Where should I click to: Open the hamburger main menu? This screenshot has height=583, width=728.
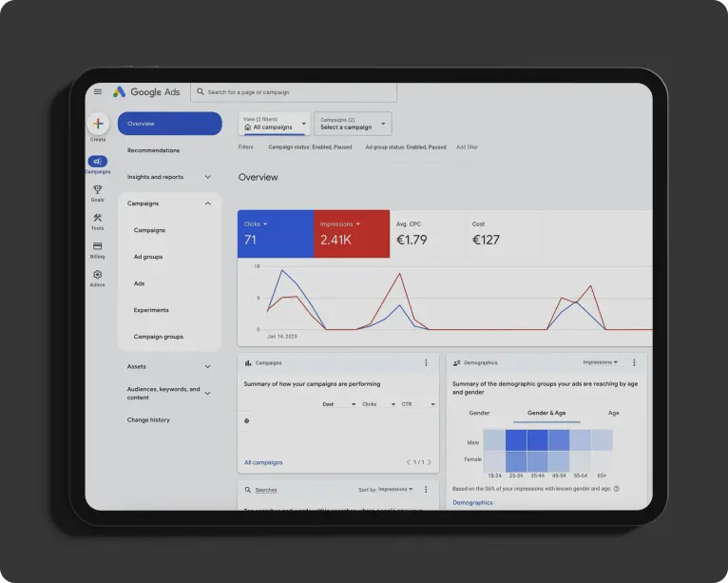click(x=98, y=91)
